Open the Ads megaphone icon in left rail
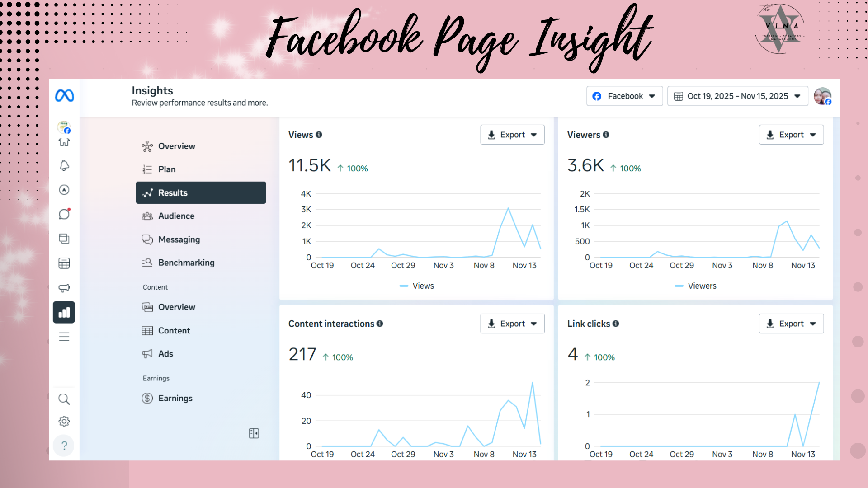This screenshot has height=488, width=868. click(64, 288)
